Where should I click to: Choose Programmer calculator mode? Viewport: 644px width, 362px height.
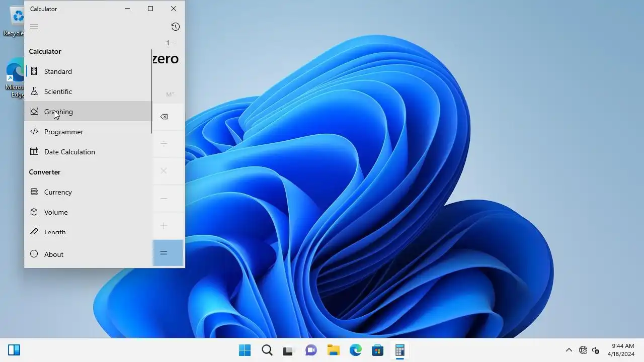tap(88, 132)
